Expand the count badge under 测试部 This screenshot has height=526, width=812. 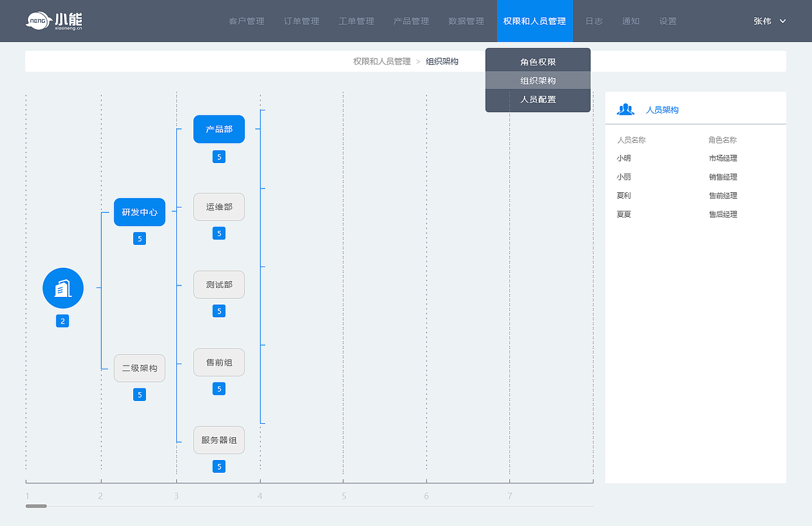219,311
